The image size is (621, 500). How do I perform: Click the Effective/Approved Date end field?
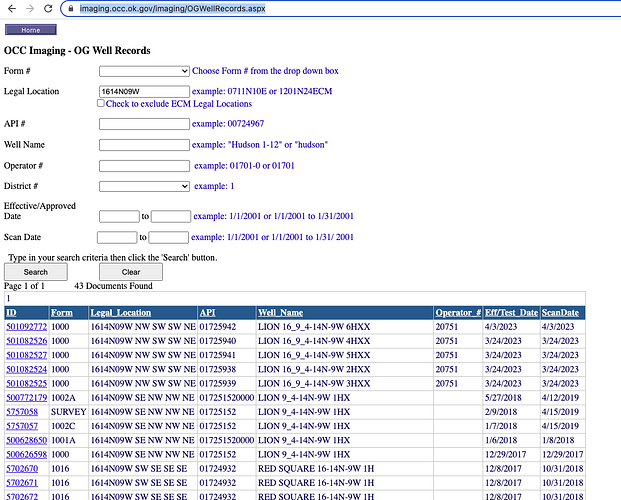(171, 216)
